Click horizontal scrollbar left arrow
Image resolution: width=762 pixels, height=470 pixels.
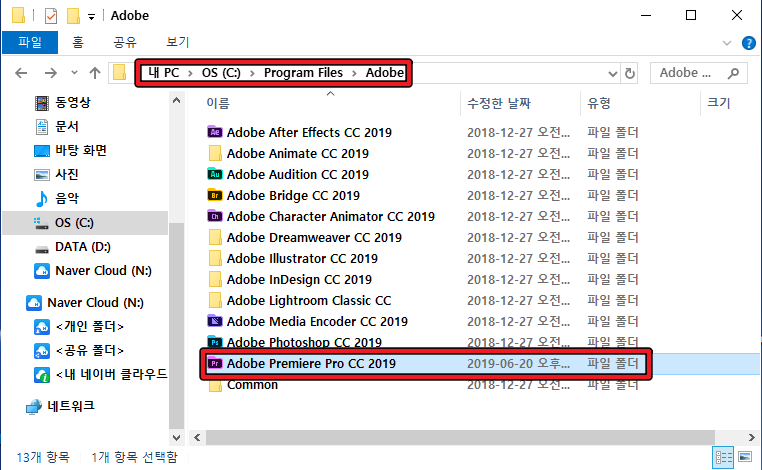197,437
